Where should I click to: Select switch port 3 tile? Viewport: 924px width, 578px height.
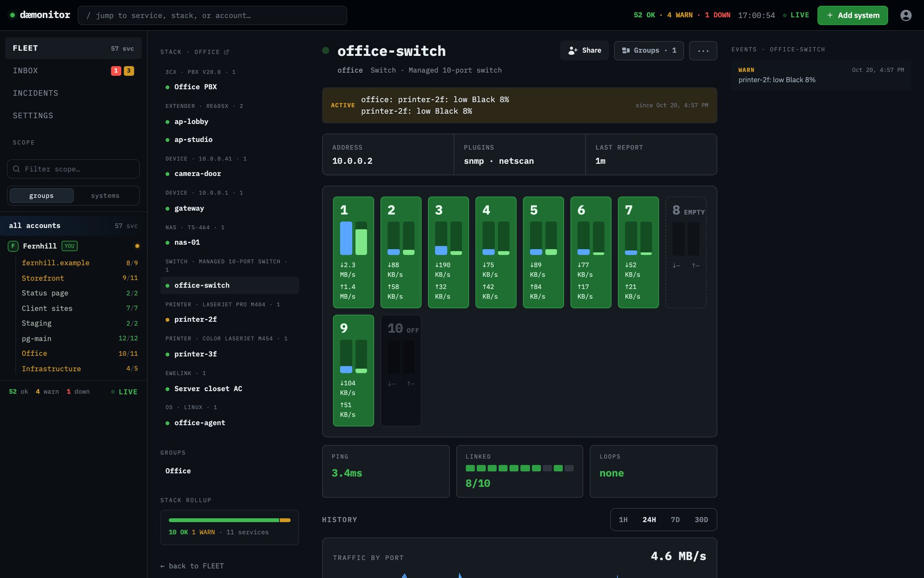point(448,252)
